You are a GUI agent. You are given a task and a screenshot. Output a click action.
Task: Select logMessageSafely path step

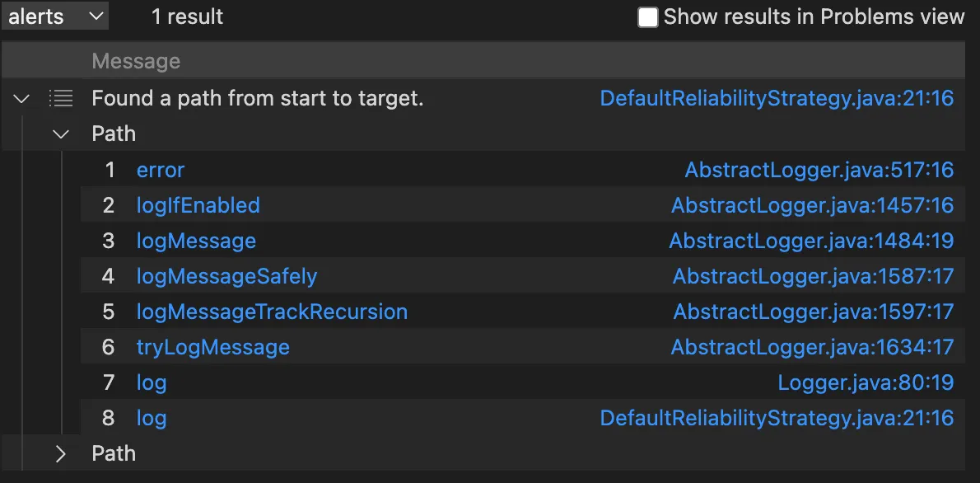(226, 276)
